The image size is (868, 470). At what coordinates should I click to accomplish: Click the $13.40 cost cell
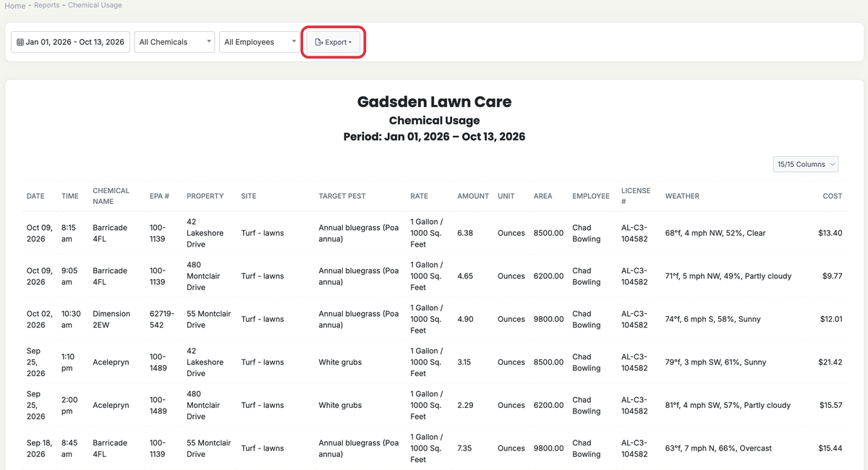tap(830, 233)
